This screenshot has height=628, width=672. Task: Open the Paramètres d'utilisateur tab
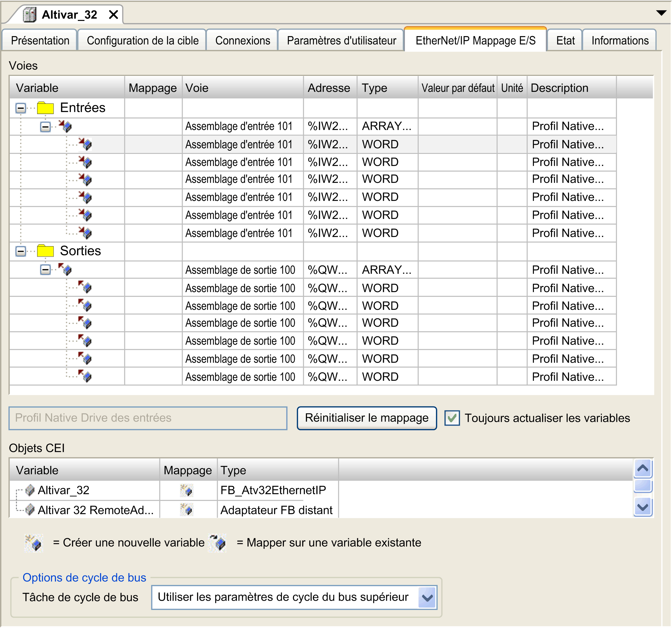341,41
